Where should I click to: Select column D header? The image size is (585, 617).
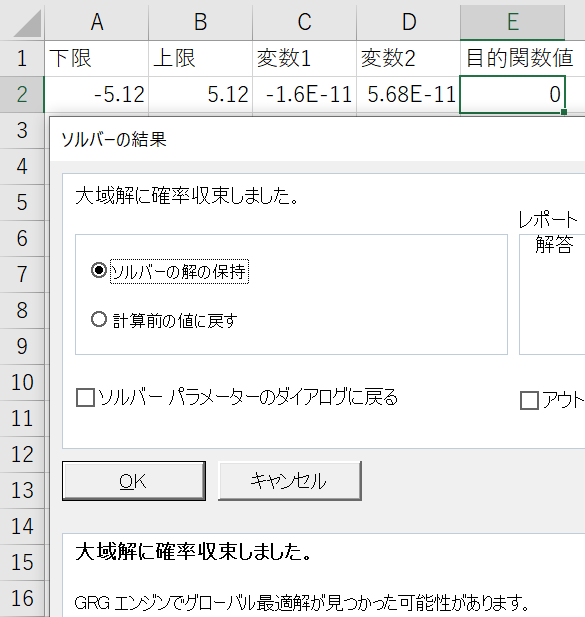tap(408, 22)
